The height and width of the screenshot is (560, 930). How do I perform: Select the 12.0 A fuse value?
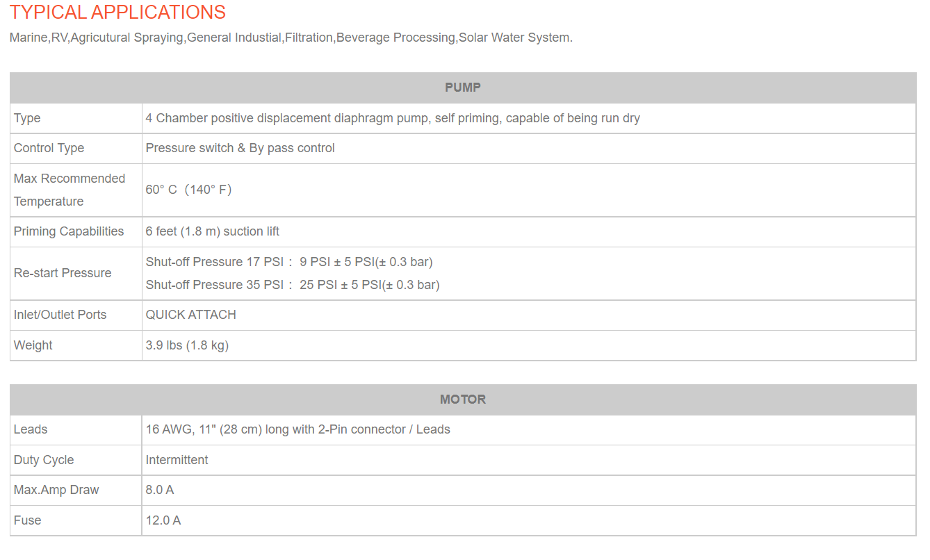click(x=163, y=520)
